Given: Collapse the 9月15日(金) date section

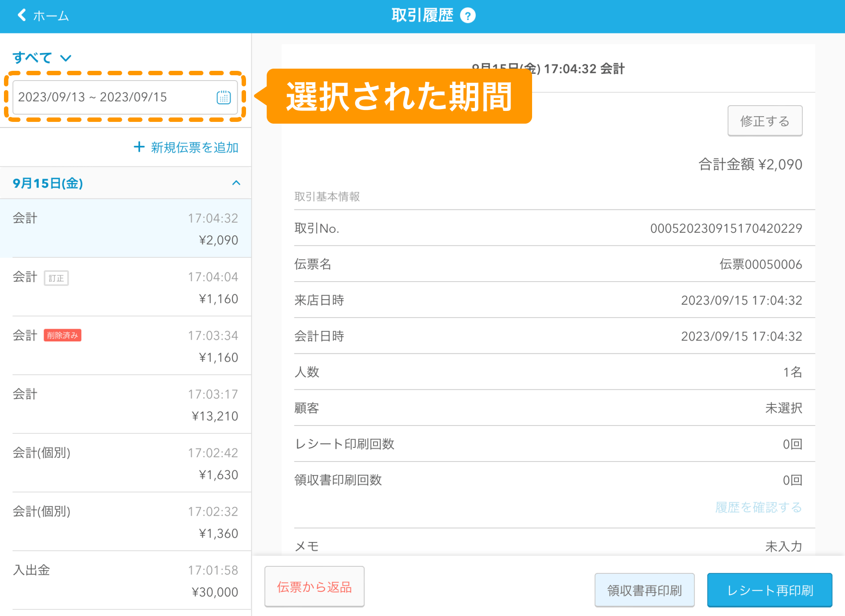Looking at the screenshot, I should pos(236,183).
